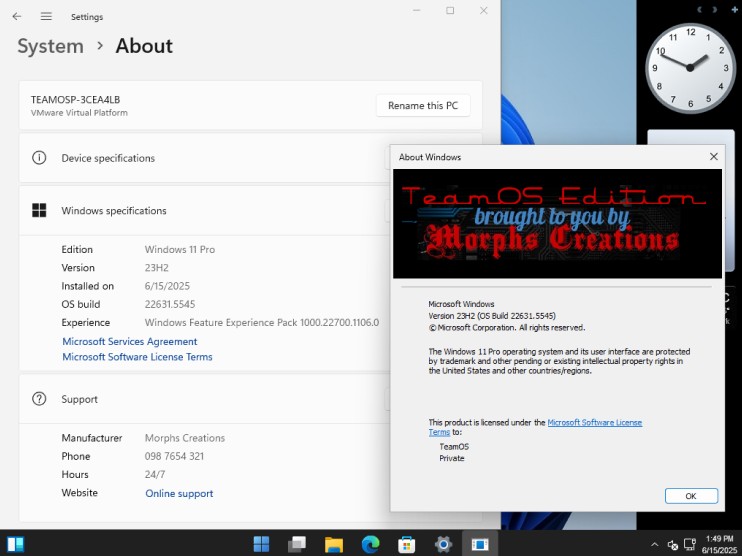Image resolution: width=742 pixels, height=556 pixels.
Task: Select the PC name TEAMOSP-3CEA4LB
Action: tap(75, 100)
